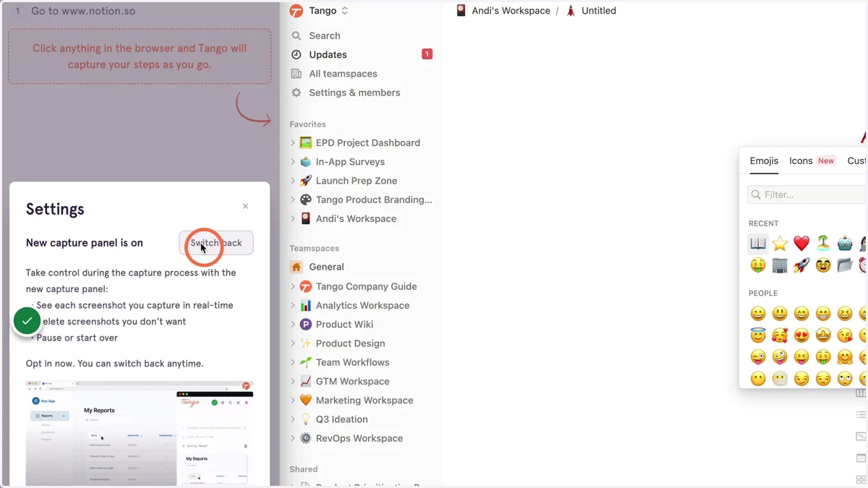Screen dimensions: 868x488
Task: Close the Settings panel
Action: pos(245,206)
